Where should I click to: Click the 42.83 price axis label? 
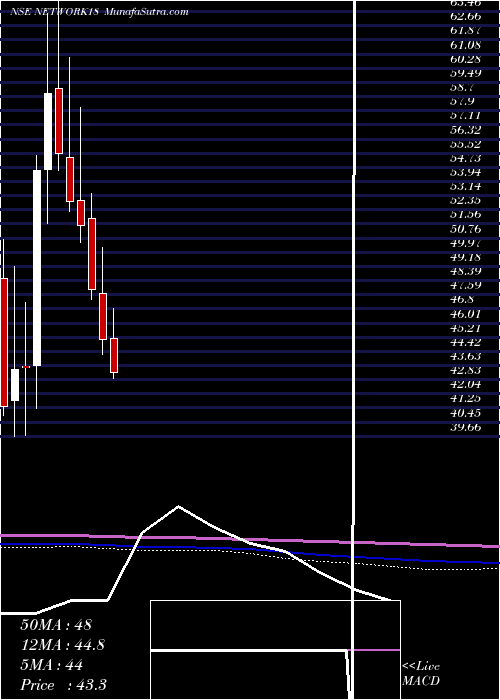click(x=465, y=370)
